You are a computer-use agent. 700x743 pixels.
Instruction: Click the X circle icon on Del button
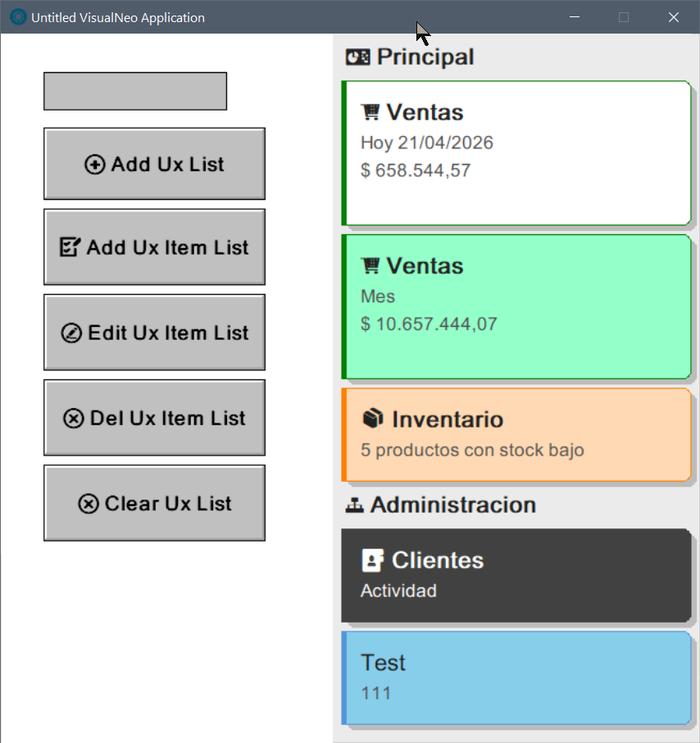73,419
